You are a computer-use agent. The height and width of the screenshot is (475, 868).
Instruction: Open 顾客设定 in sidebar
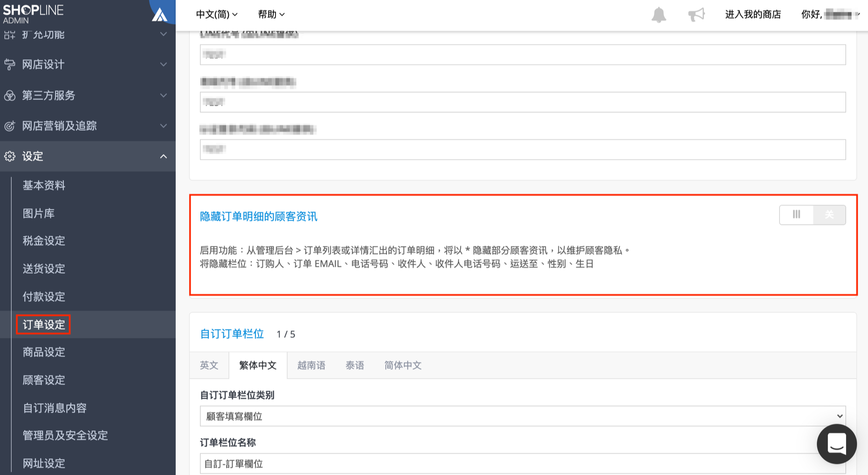click(44, 380)
